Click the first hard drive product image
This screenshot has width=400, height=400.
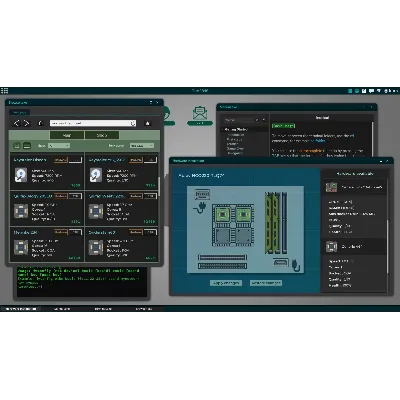(21, 175)
